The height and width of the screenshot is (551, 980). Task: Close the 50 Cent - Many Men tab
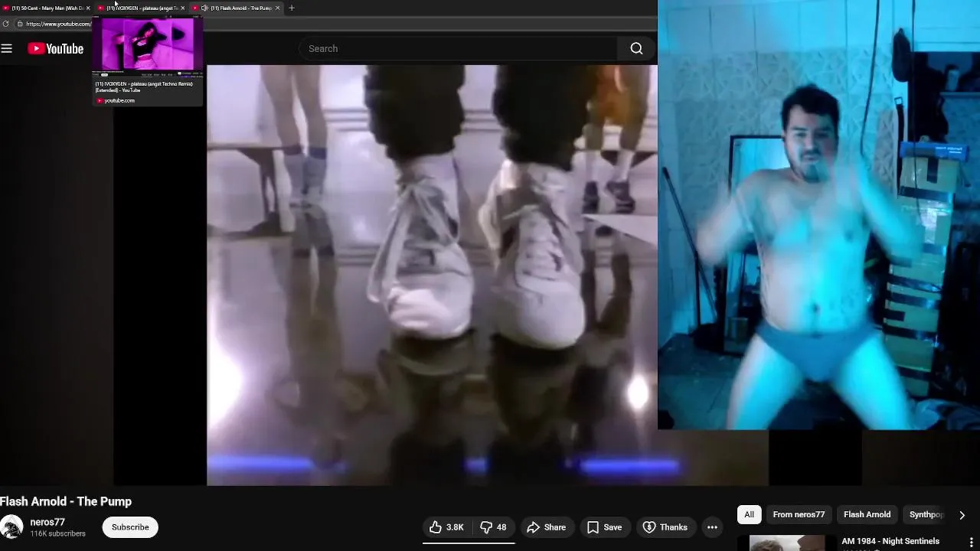(88, 8)
